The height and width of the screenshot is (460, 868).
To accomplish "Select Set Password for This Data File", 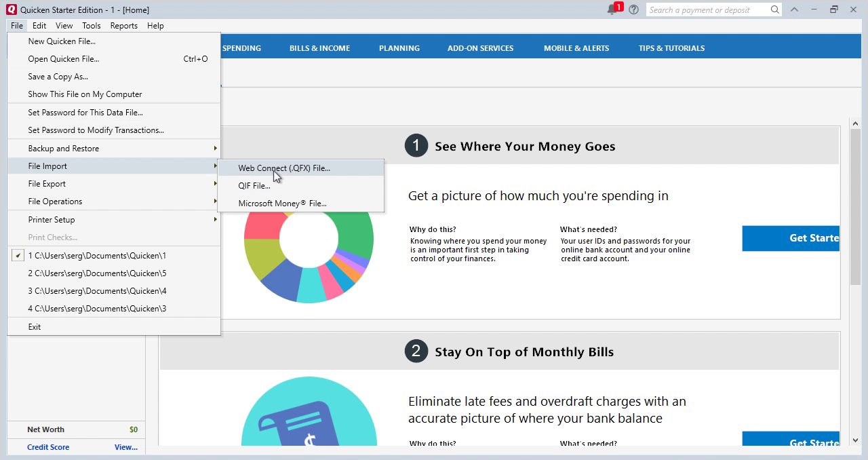I will coord(114,113).
